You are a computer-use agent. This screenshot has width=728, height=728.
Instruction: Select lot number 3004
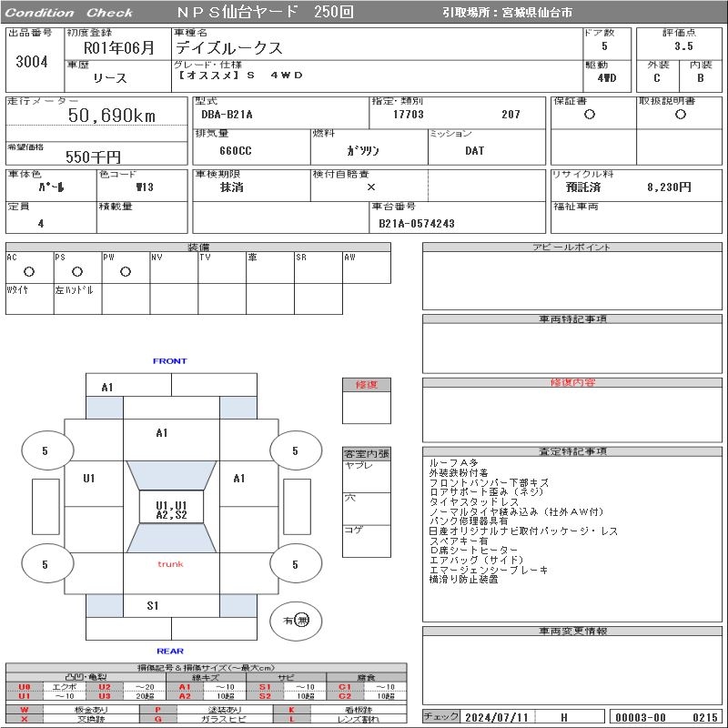click(x=32, y=62)
